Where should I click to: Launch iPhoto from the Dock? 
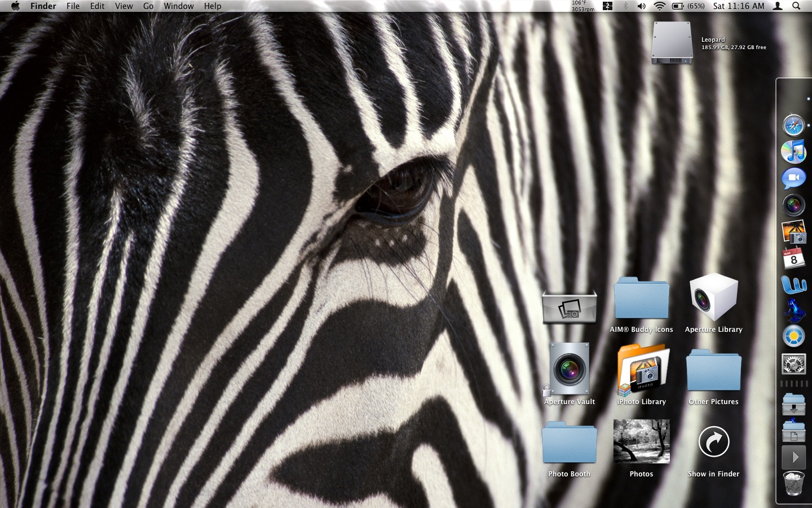(793, 231)
